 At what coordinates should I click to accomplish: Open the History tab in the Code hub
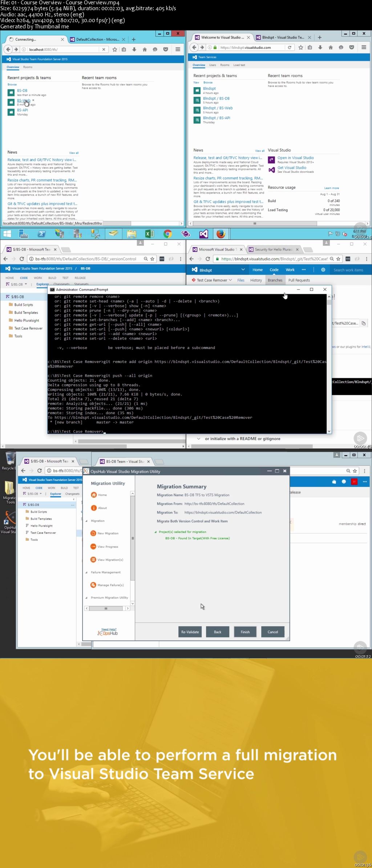[x=256, y=280]
